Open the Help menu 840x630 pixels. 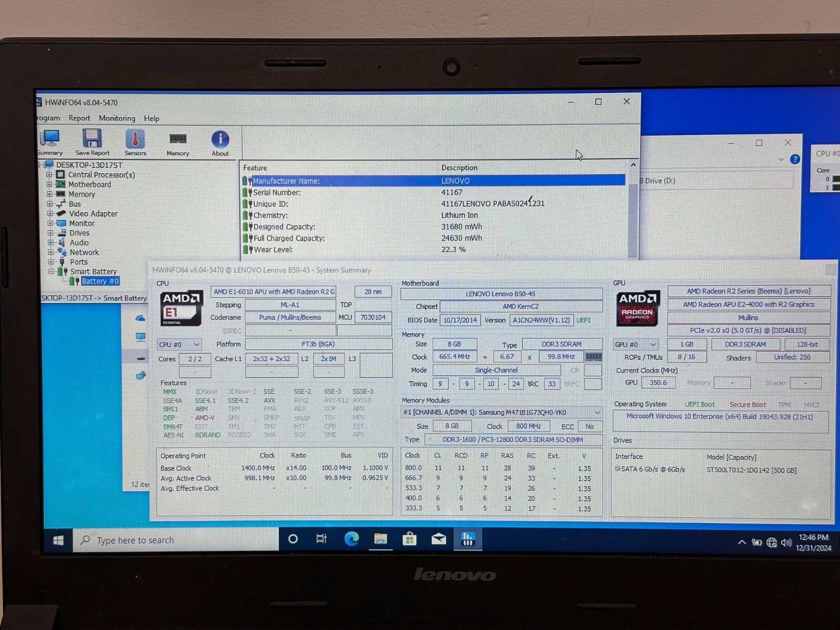(152, 119)
